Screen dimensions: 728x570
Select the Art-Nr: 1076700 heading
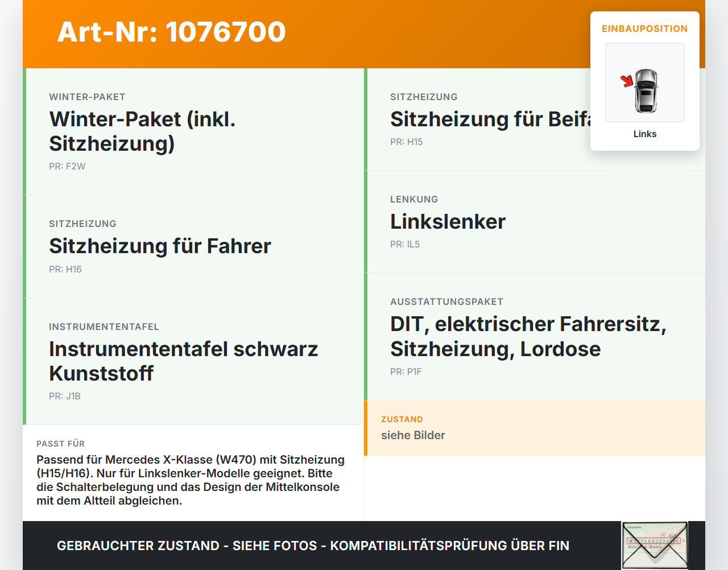pos(171,32)
